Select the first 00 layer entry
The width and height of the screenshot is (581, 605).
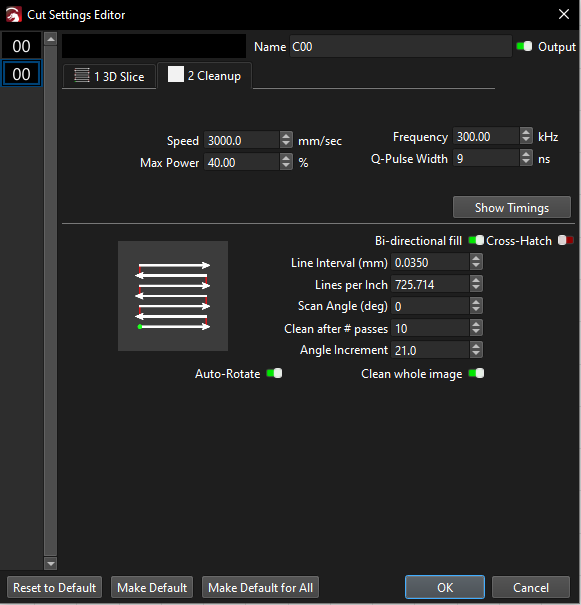pos(21,46)
